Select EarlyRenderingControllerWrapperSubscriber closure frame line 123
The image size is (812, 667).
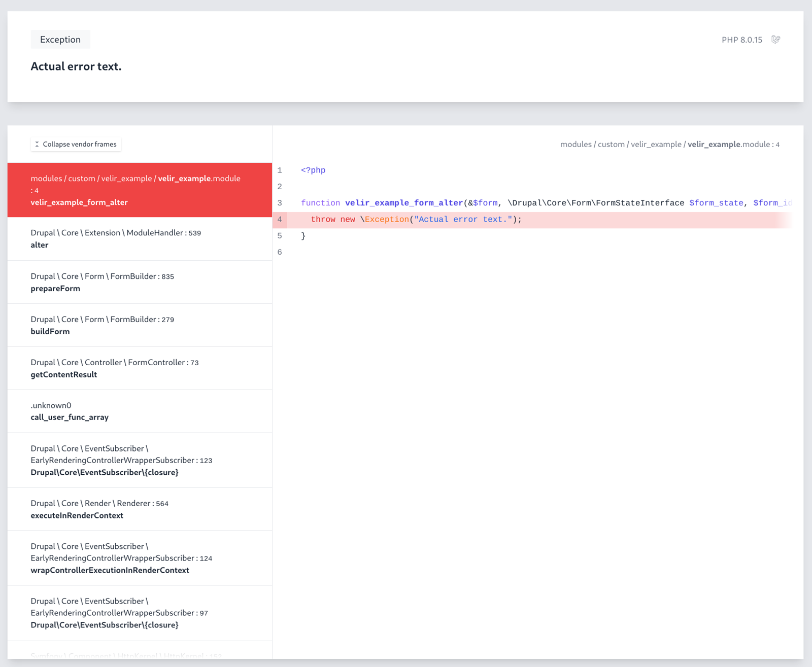(x=140, y=460)
